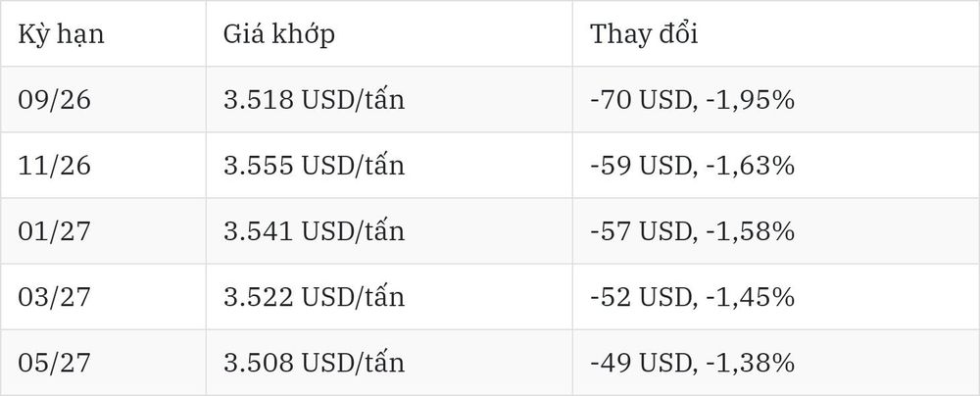Click the 11/26 term cell
Viewport: 980px width, 396px height.
tap(103, 165)
